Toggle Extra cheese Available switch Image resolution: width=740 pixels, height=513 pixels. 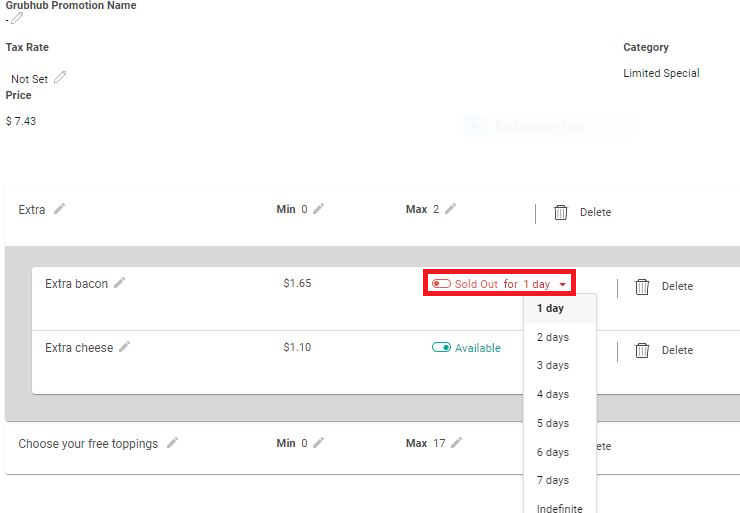point(441,348)
